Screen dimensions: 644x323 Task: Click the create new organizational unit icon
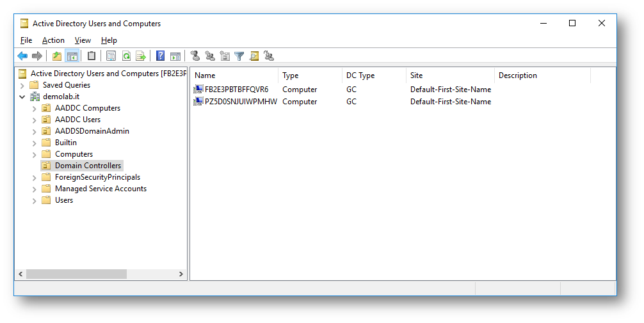[225, 56]
